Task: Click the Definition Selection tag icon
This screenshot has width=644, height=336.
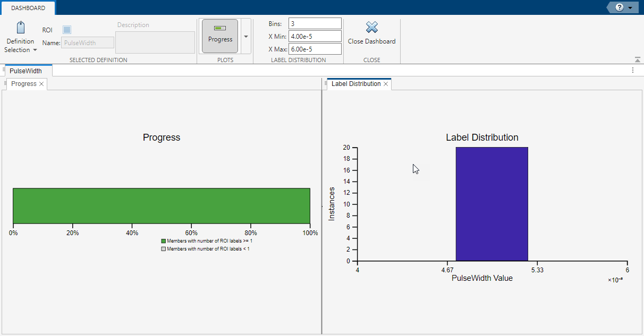Action: [x=20, y=26]
